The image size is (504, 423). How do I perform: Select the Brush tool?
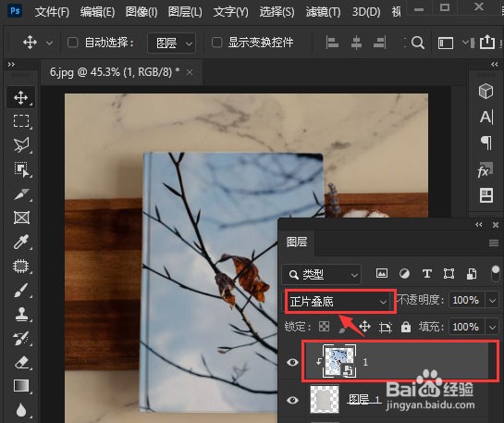[21, 290]
